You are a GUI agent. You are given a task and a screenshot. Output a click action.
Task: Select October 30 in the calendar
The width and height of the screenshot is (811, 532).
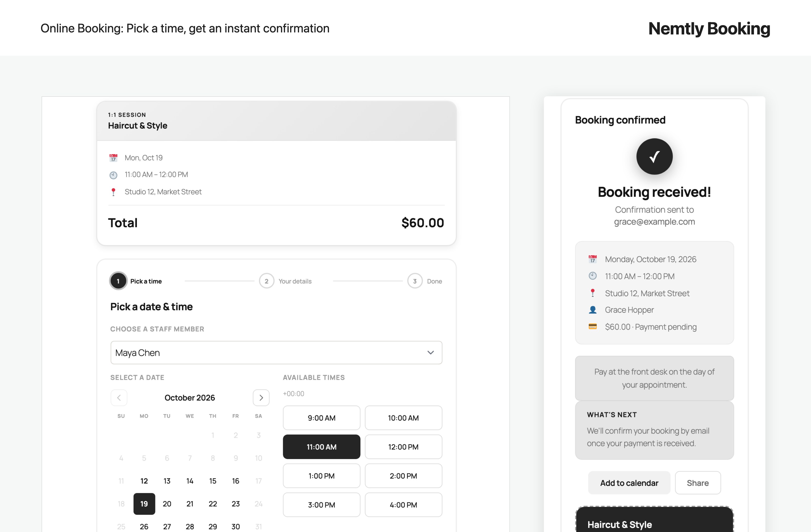point(235,526)
